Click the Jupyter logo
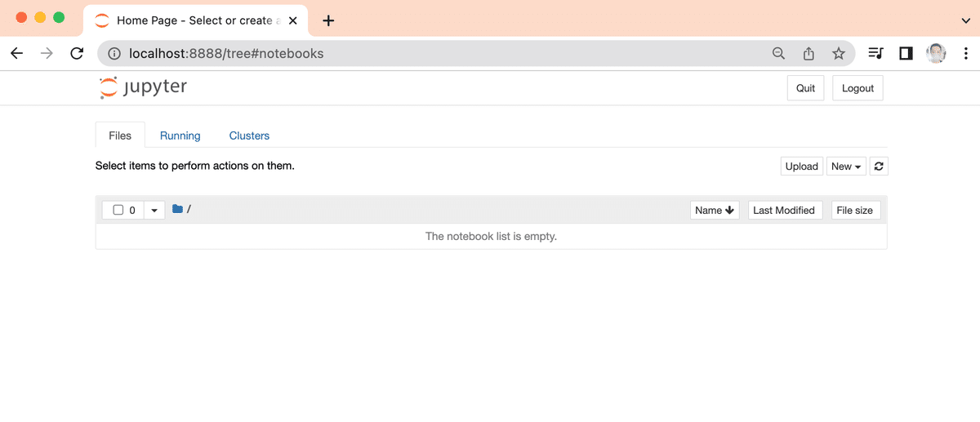Image resolution: width=980 pixels, height=422 pixels. 143,87
